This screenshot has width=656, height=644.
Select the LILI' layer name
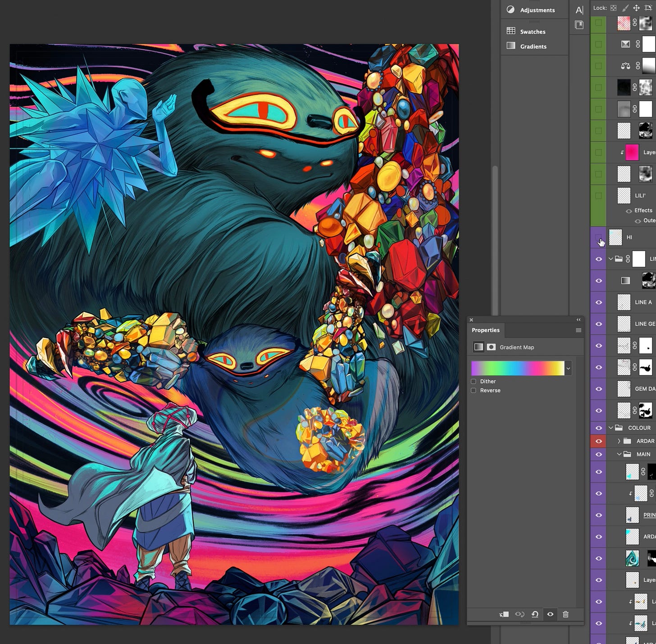click(640, 195)
